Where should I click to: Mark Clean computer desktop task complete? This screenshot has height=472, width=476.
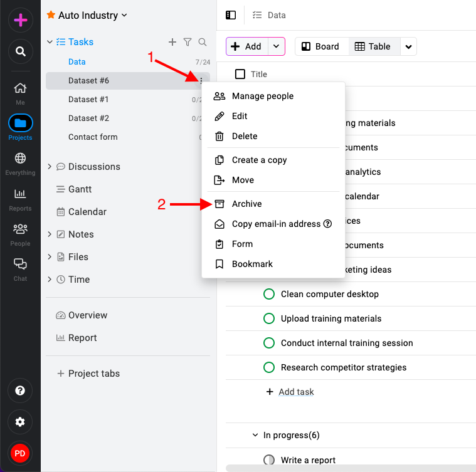[x=269, y=294]
